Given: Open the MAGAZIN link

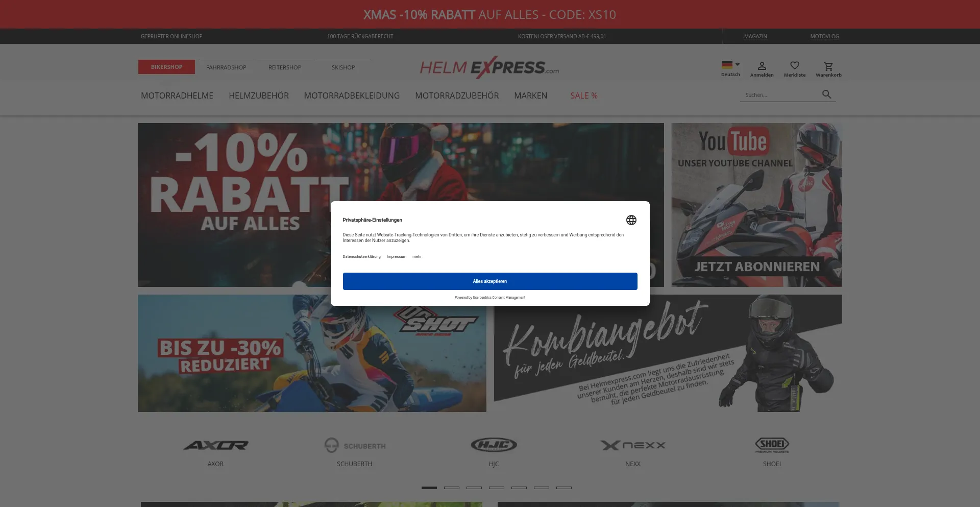Looking at the screenshot, I should point(755,36).
